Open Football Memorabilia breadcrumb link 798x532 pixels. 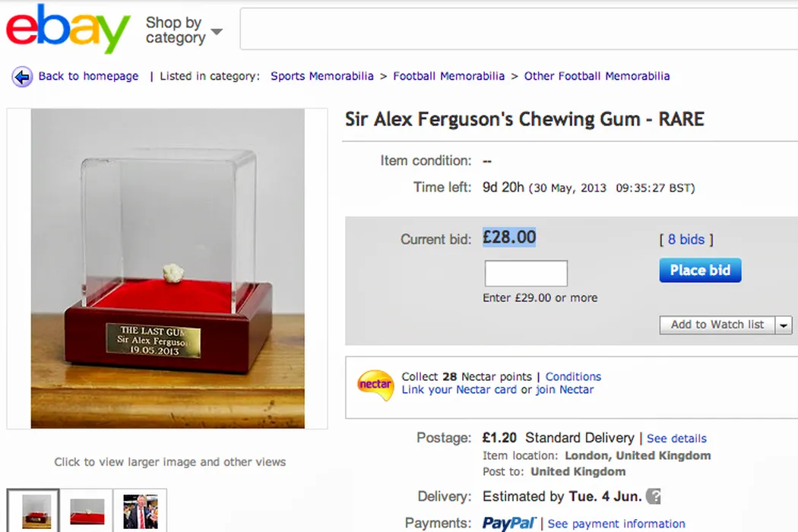(x=448, y=76)
